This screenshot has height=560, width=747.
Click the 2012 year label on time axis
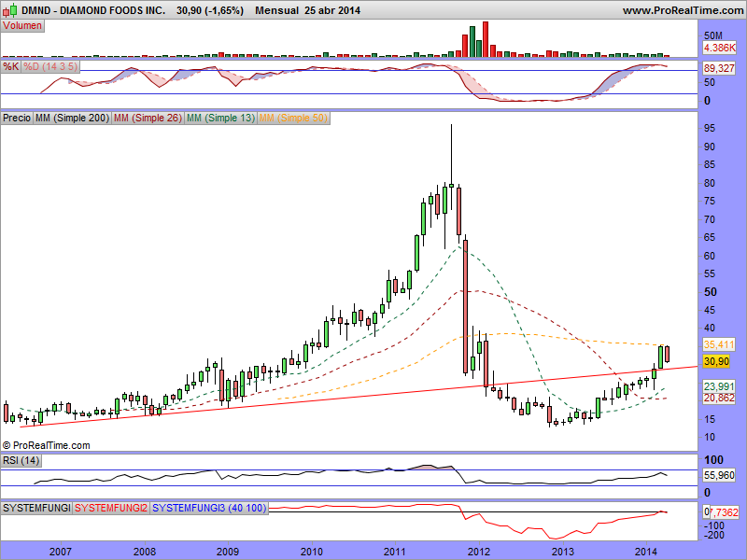[x=479, y=552]
